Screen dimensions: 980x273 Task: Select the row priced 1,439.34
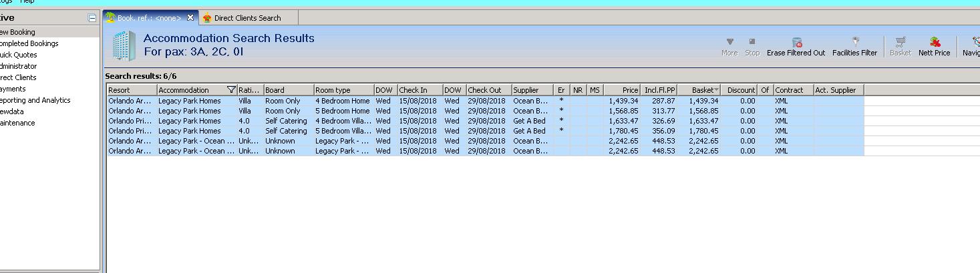[x=485, y=101]
